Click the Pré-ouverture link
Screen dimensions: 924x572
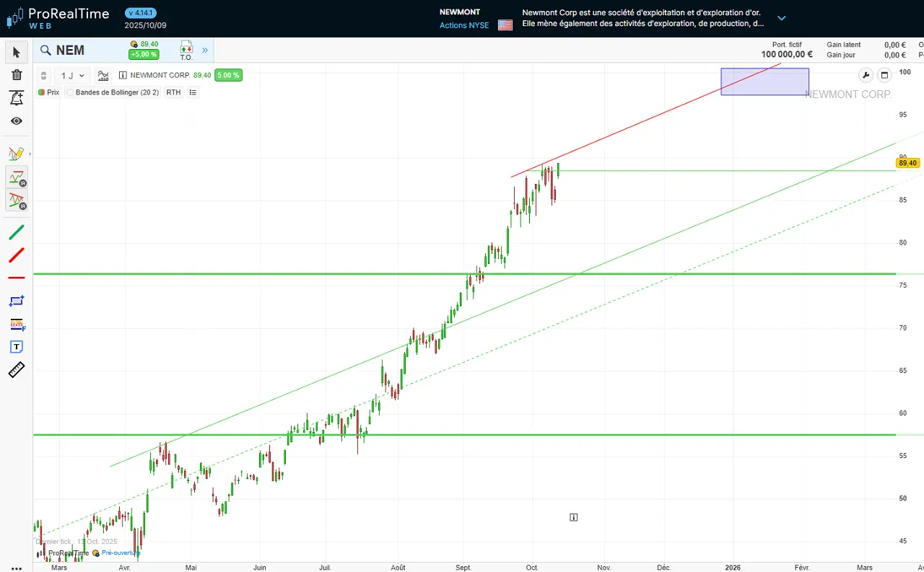(120, 553)
